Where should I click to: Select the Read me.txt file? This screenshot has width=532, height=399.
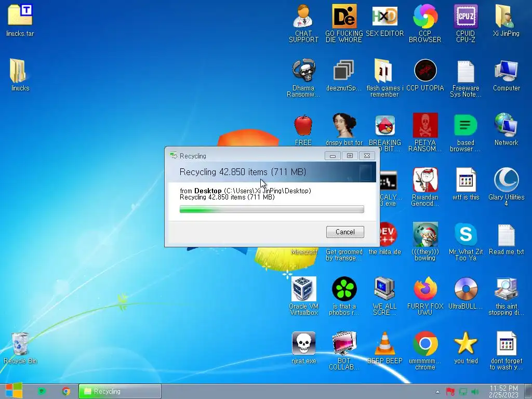[506, 239]
